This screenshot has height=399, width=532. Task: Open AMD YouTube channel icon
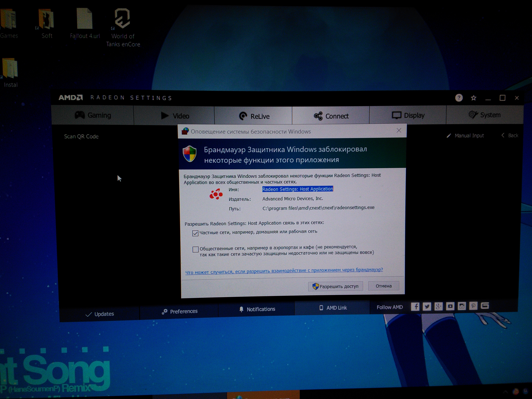[450, 306]
